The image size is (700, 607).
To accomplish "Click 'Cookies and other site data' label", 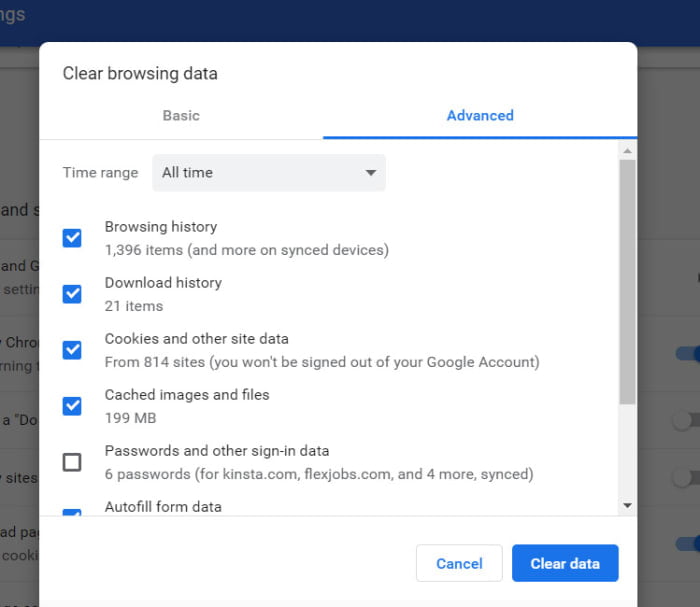I will coord(196,339).
